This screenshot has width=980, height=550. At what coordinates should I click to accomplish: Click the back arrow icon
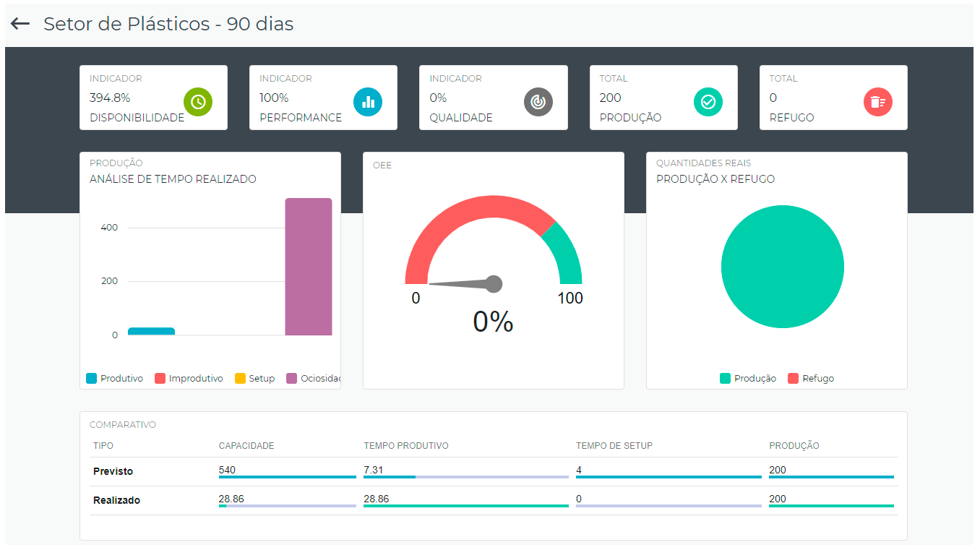tap(20, 24)
